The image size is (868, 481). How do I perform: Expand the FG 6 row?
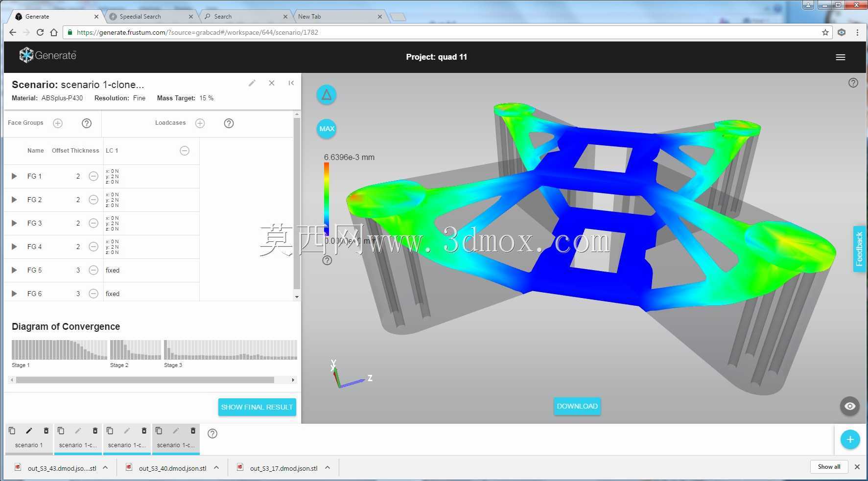pyautogui.click(x=14, y=294)
